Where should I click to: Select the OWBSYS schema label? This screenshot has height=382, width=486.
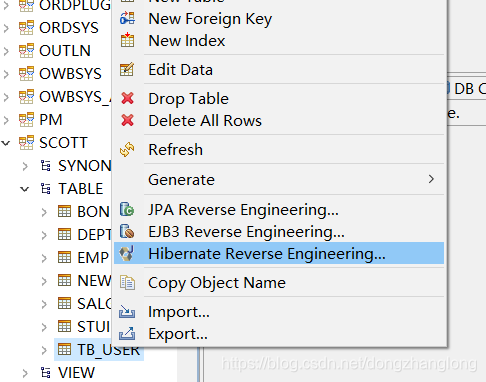70,74
